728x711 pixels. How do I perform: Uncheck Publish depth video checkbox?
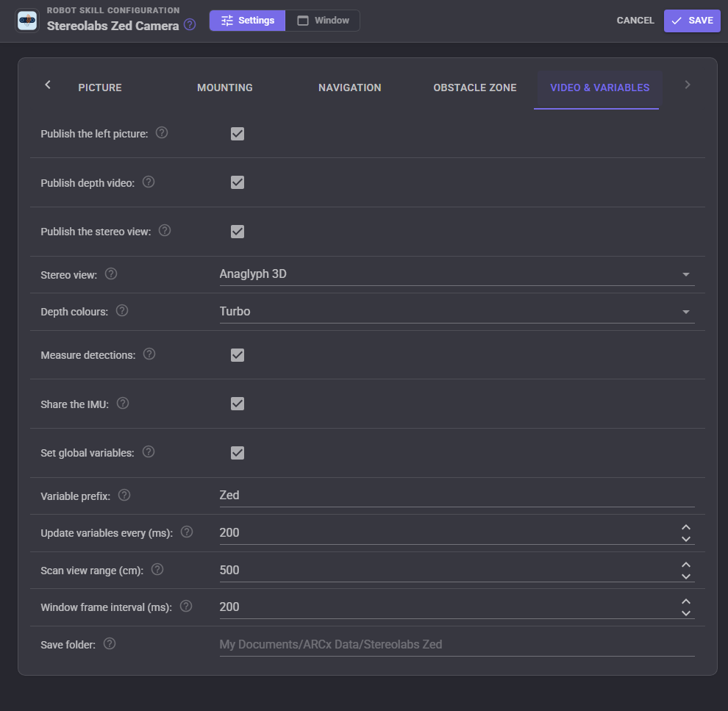pyautogui.click(x=238, y=182)
